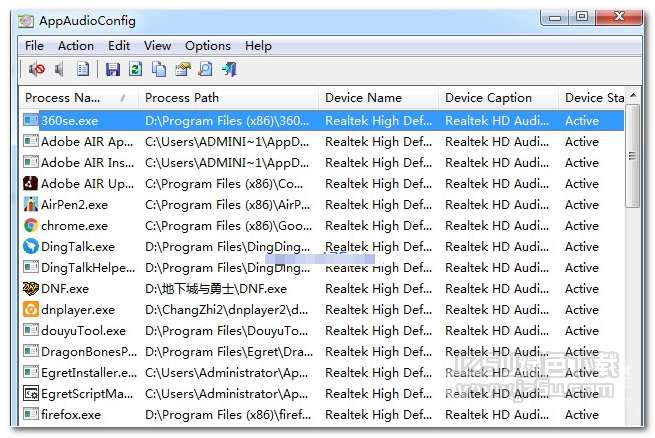The width and height of the screenshot is (655, 438).
Task: Open the Options menu
Action: [208, 46]
